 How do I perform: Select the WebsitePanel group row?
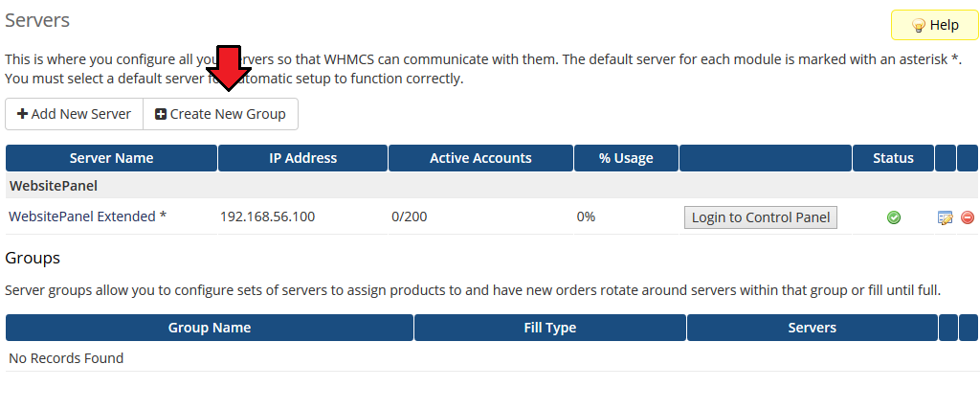[491, 186]
